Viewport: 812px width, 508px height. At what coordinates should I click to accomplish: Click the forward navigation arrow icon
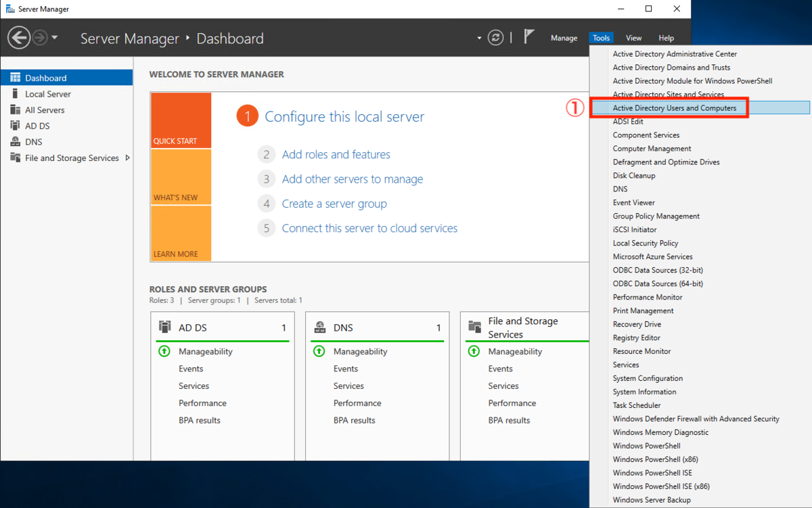click(x=40, y=38)
